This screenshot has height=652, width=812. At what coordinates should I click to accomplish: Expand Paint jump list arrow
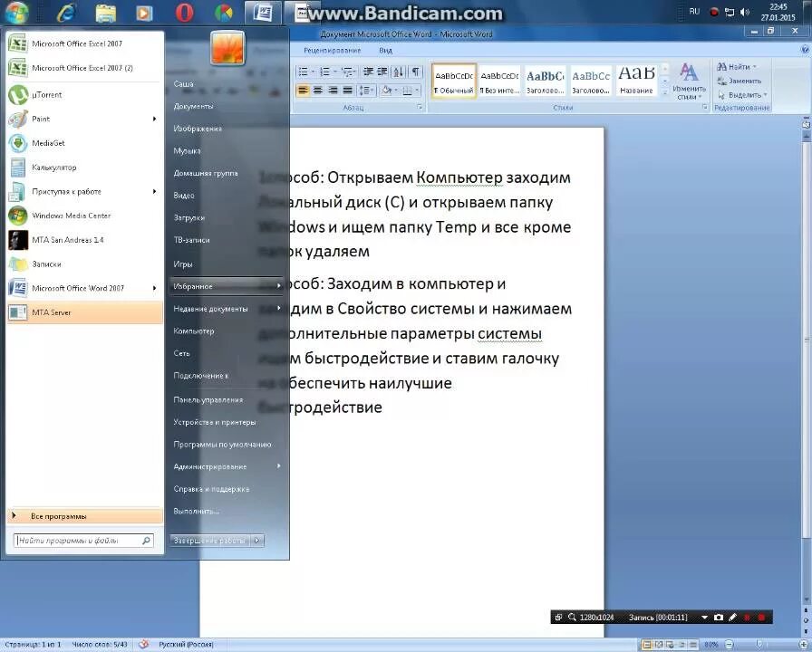point(154,119)
